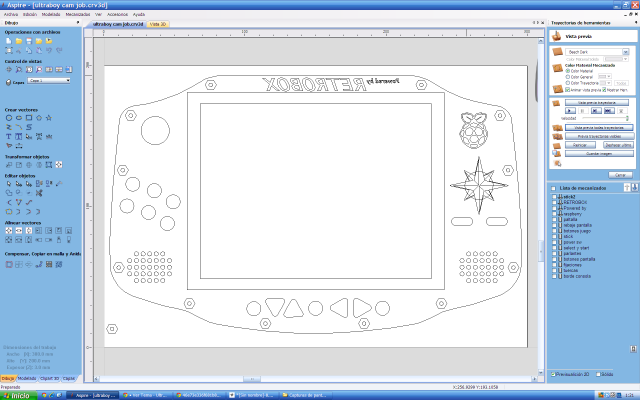Select the zoom magnifier tool

[x=19, y=70]
